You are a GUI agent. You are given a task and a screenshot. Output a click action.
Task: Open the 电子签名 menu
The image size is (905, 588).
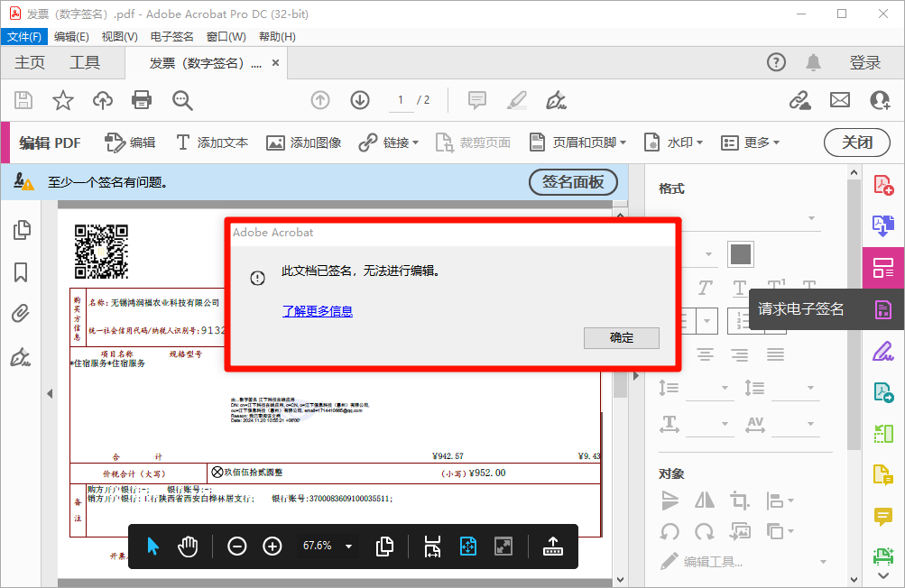coord(172,37)
